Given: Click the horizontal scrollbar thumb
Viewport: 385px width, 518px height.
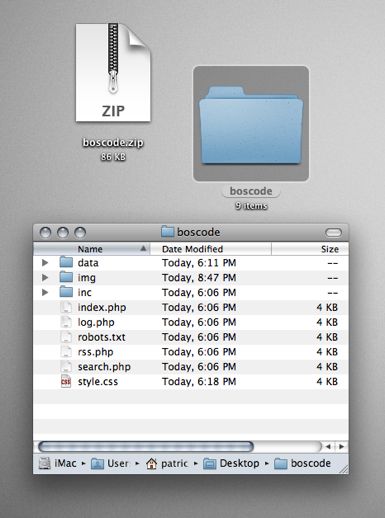Looking at the screenshot, I should pyautogui.click(x=146, y=446).
